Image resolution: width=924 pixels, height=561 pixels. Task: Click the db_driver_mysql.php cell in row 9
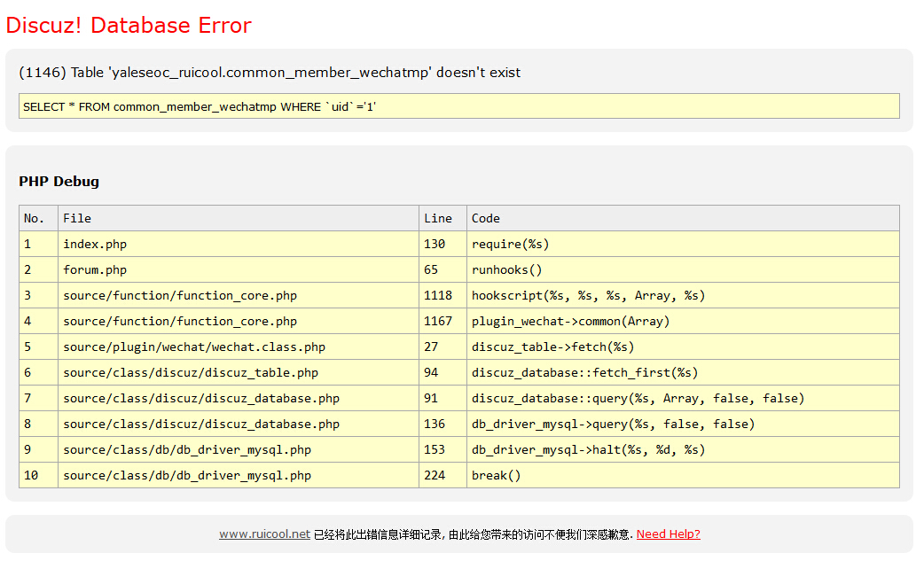pyautogui.click(x=238, y=449)
